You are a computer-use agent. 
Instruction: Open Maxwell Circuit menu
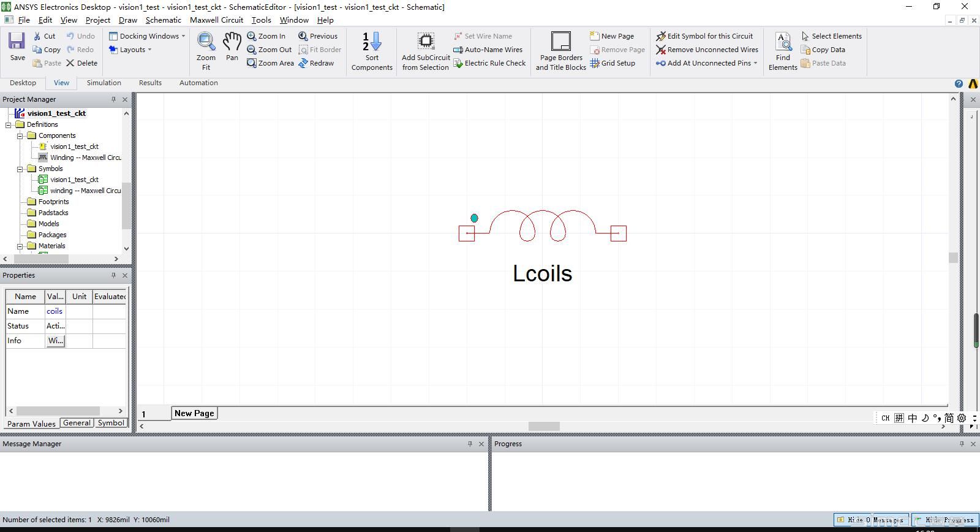pos(216,20)
